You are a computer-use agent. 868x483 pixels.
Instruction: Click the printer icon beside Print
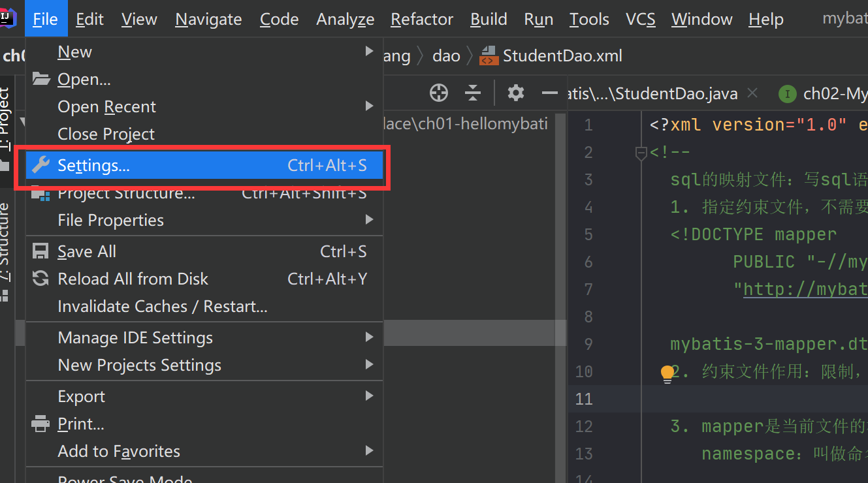[40, 424]
